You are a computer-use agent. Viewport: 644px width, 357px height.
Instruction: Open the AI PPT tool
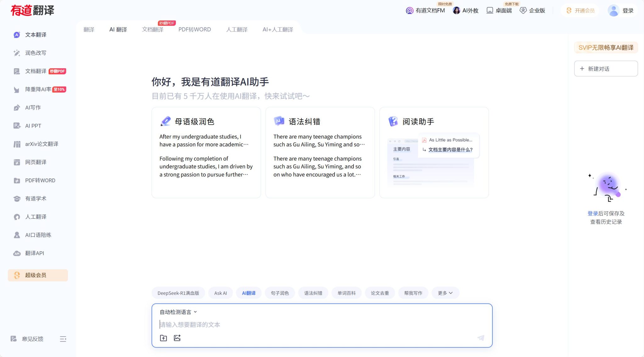click(x=33, y=126)
